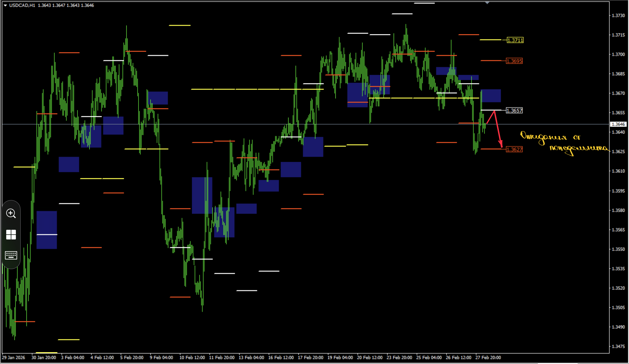Click the 27 Feb 20:00 time label
The width and height of the screenshot is (629, 364).
click(488, 358)
